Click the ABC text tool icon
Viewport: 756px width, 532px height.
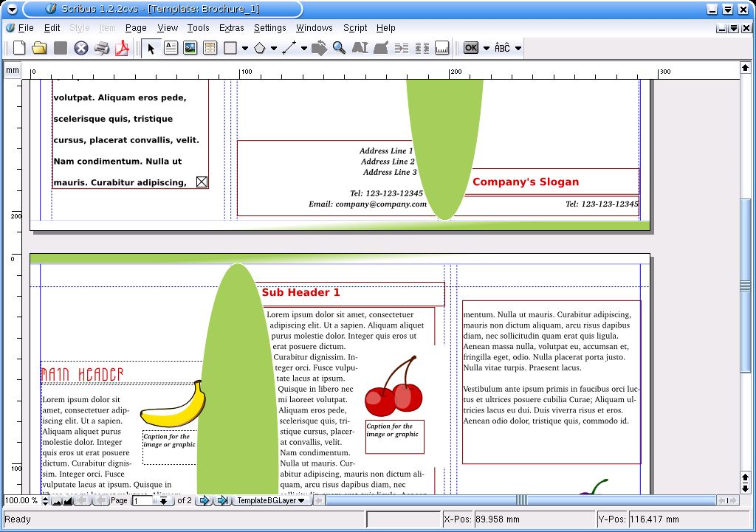coord(502,48)
